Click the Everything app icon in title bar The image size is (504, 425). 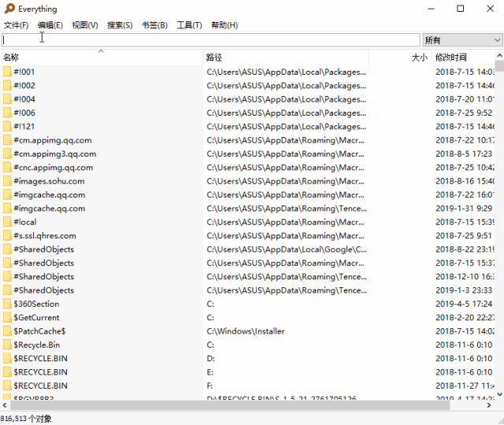coord(9,9)
